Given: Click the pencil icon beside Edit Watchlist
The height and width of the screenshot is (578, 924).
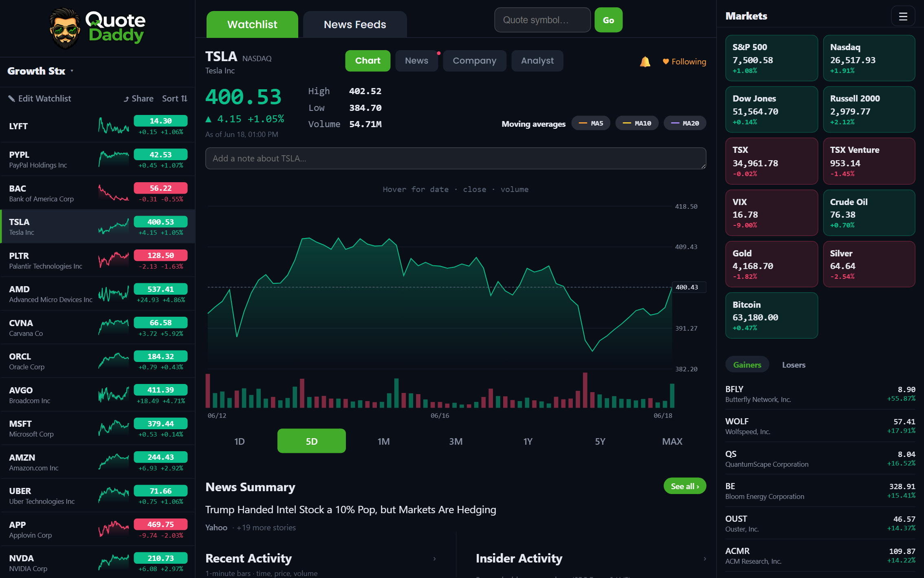Looking at the screenshot, I should (x=12, y=99).
